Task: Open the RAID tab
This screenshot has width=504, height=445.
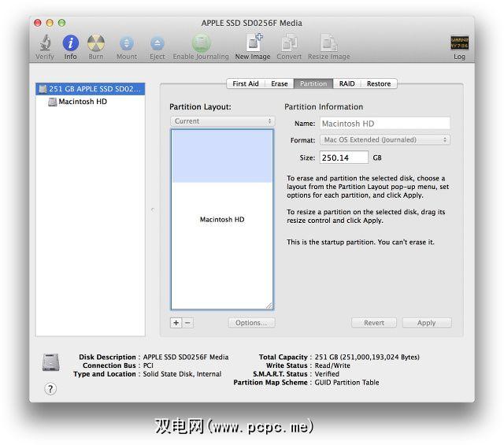Action: (346, 83)
